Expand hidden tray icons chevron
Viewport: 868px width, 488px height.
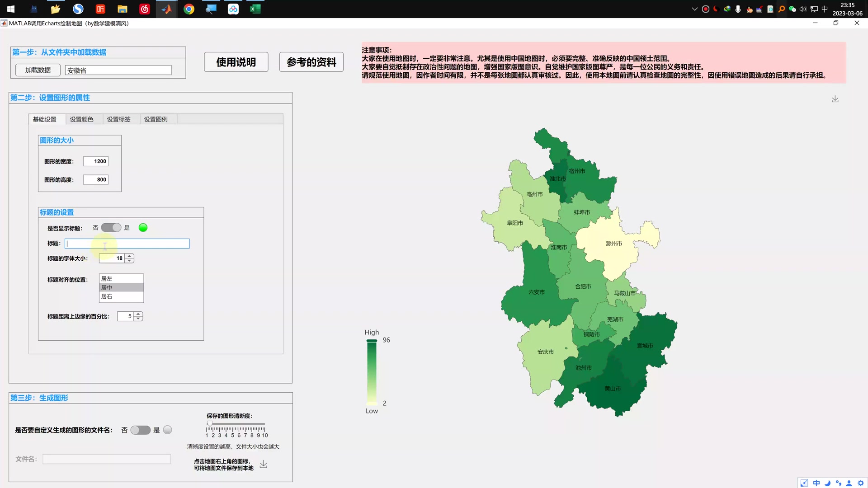pyautogui.click(x=694, y=9)
